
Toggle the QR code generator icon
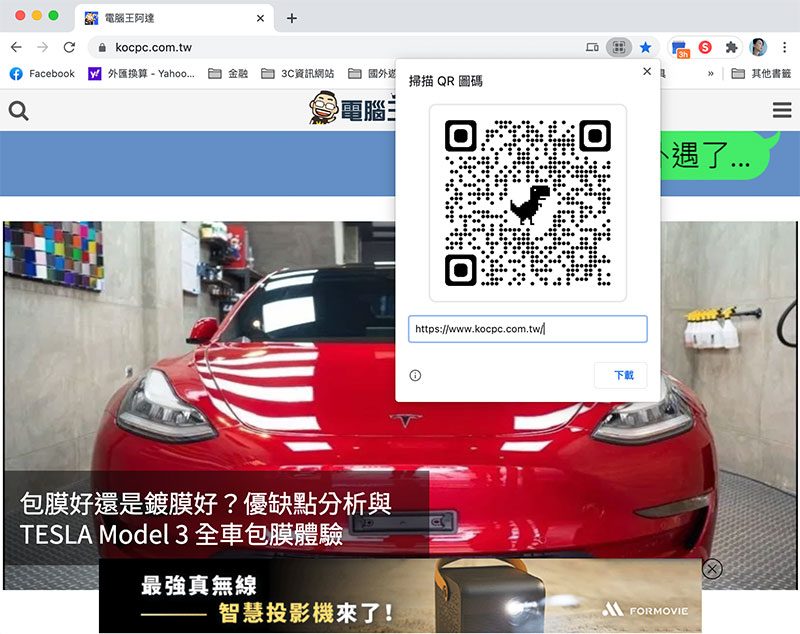619,47
